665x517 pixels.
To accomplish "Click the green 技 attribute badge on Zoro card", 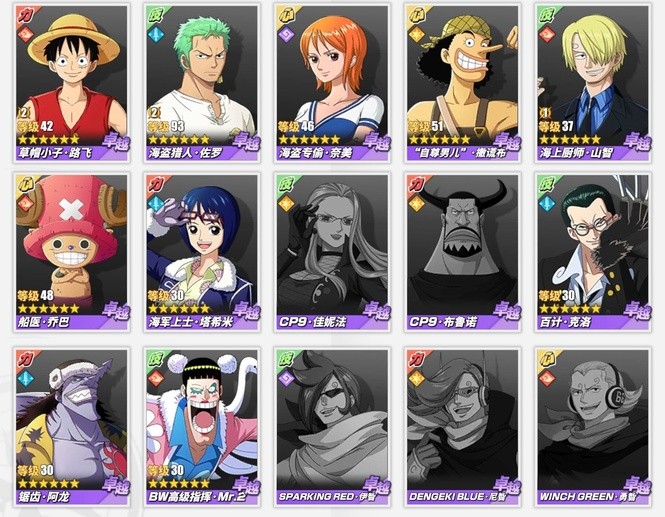I will pos(155,15).
